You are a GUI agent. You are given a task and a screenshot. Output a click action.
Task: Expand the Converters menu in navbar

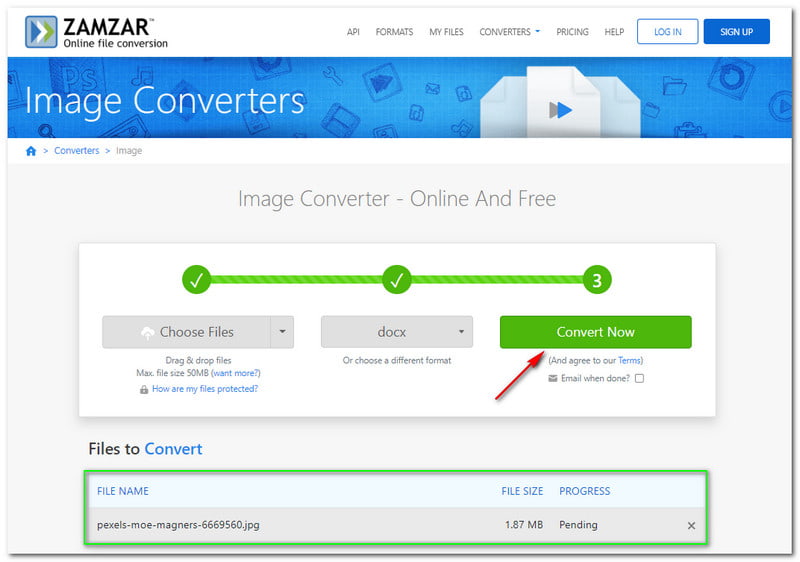509,32
